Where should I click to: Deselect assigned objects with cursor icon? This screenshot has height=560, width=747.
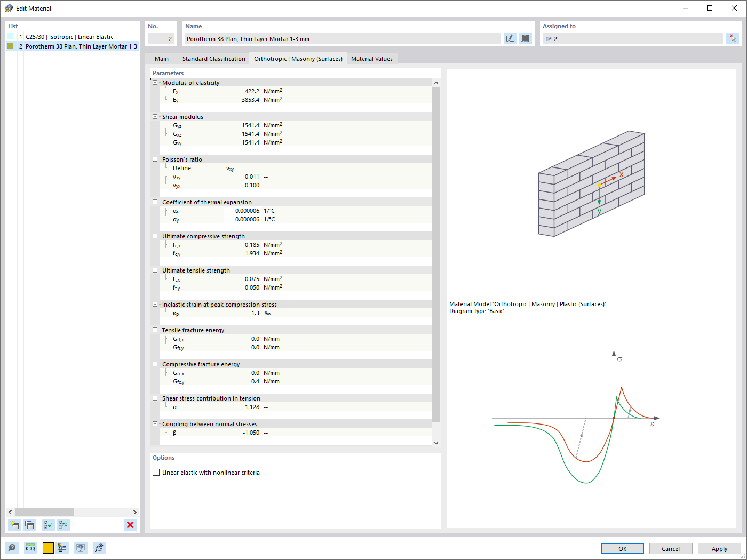[733, 38]
